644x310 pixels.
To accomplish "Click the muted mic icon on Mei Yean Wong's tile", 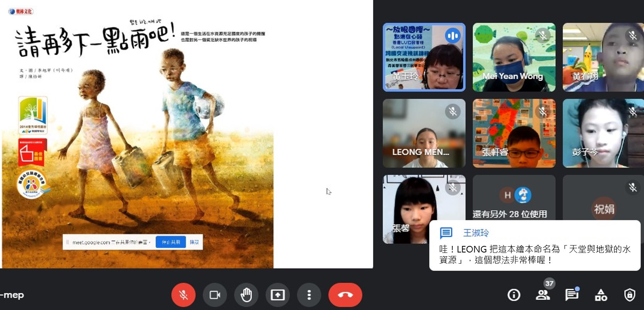I will (543, 36).
